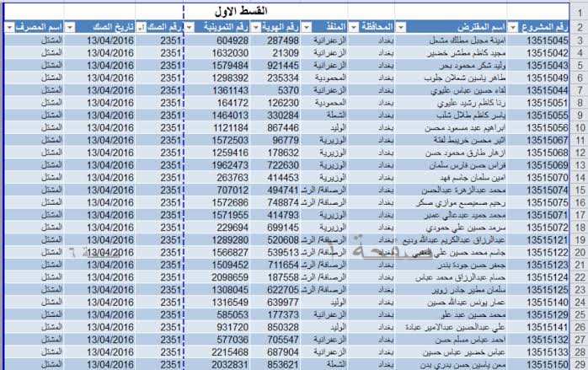Open the تاريخ الصك filter dropdown

click(x=72, y=28)
